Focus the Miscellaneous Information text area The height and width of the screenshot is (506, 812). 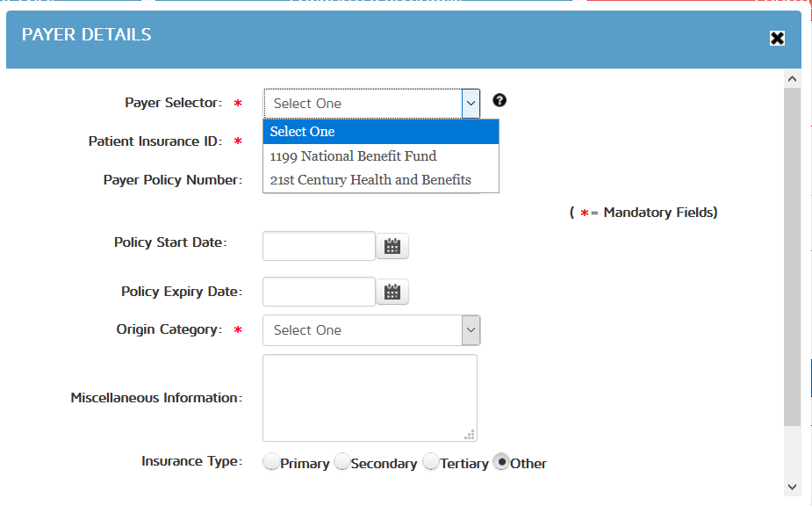point(369,397)
